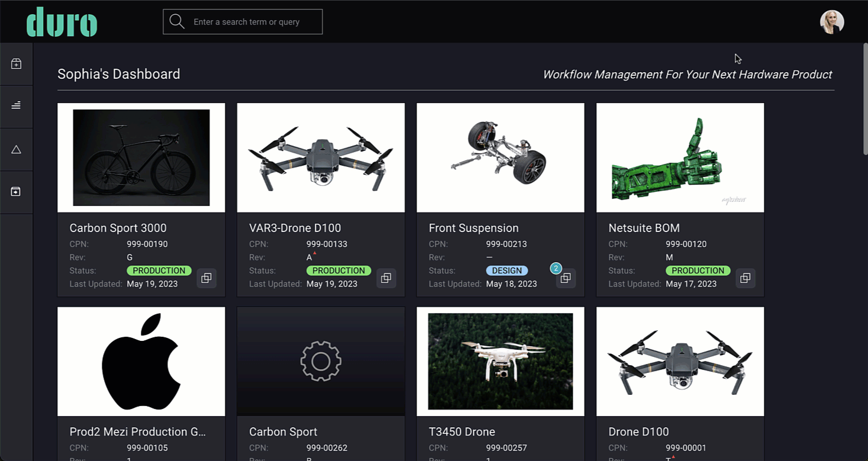Open the T3450 Drone product title
This screenshot has width=868, height=461.
click(462, 432)
